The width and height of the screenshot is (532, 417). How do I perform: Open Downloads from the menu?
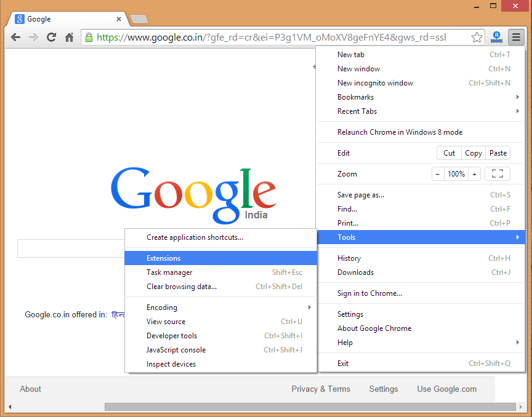pos(421,272)
